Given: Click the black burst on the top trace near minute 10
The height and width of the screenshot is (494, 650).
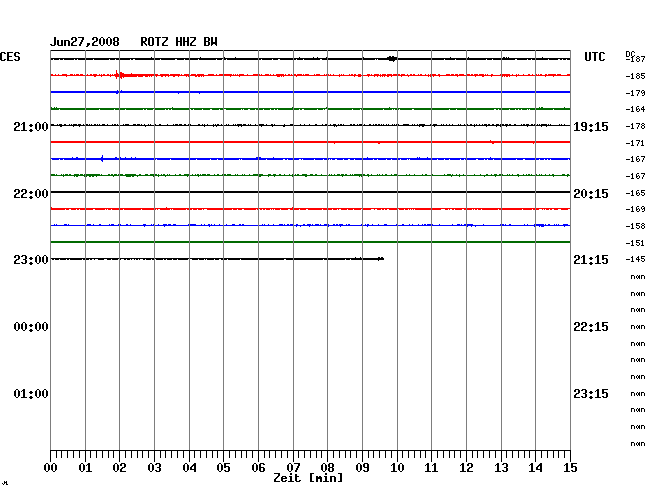Looking at the screenshot, I should tap(392, 59).
